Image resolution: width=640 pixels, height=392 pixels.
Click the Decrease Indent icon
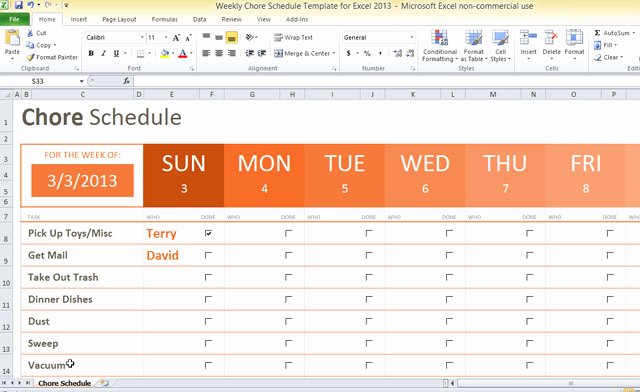[249, 53]
